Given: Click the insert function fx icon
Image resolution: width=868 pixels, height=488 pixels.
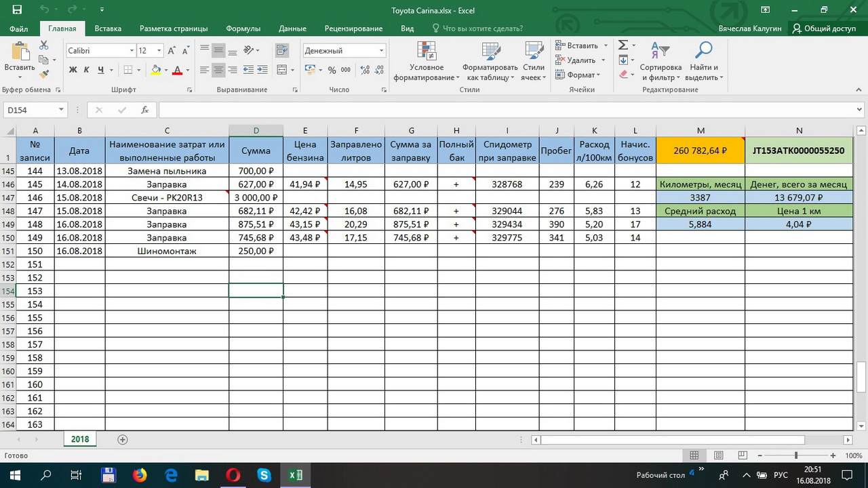Looking at the screenshot, I should 144,110.
